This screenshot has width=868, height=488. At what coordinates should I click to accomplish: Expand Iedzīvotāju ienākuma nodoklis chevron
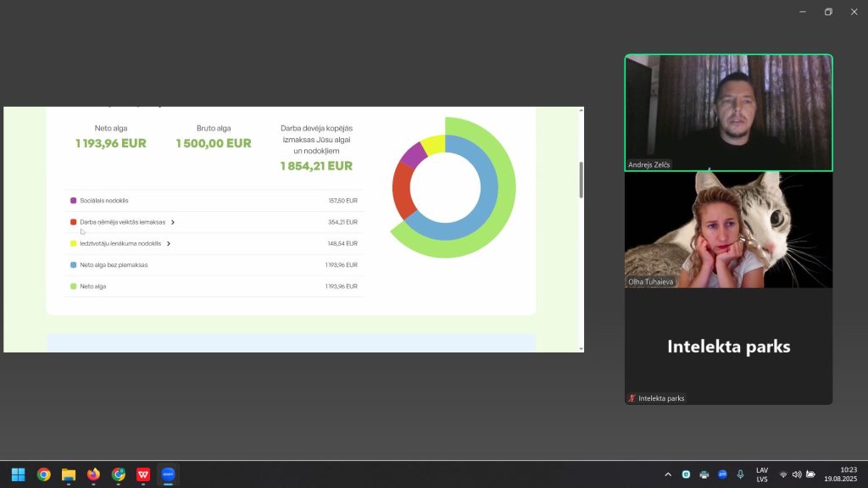point(169,244)
